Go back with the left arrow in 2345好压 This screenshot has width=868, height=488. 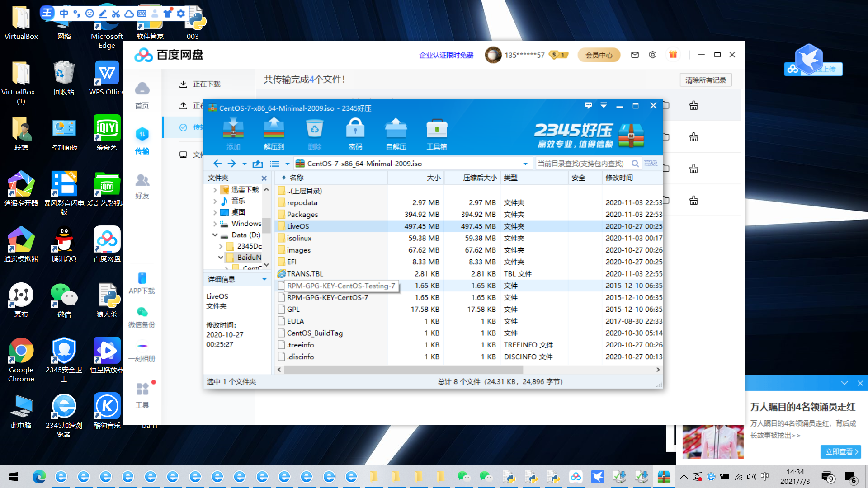tap(217, 164)
